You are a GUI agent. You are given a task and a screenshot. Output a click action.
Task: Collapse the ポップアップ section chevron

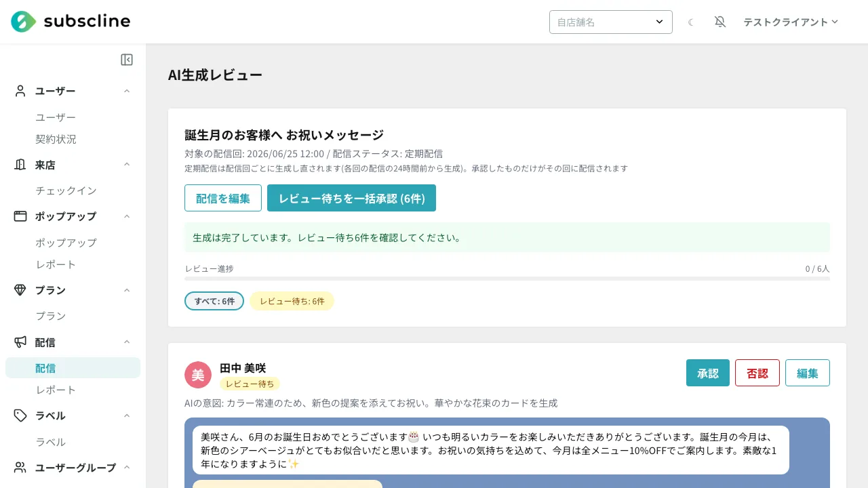127,216
